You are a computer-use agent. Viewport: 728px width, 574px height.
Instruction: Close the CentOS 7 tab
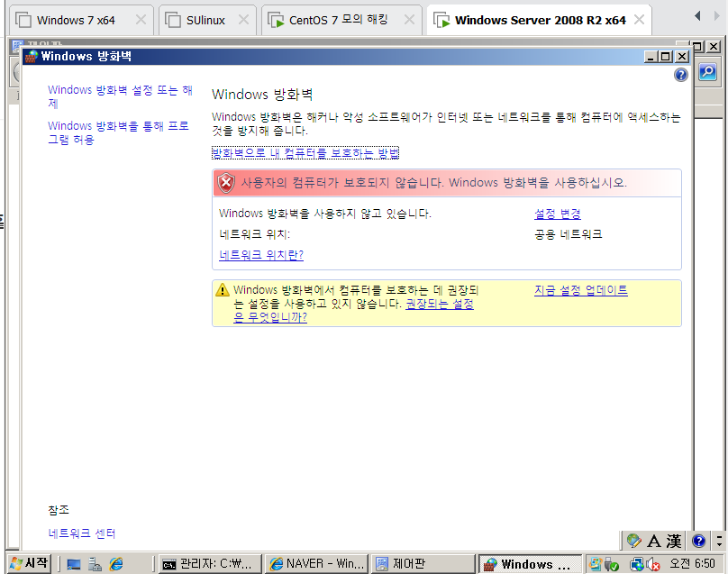409,20
